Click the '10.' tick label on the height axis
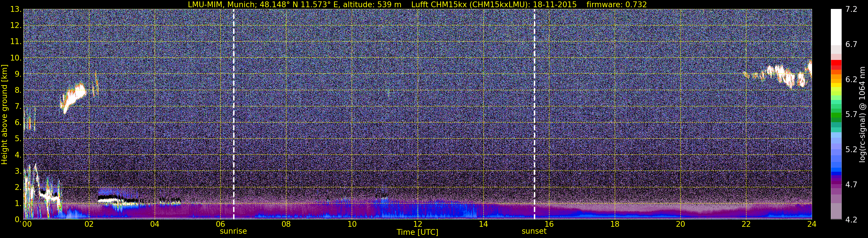868x238 pixels. [x=16, y=58]
